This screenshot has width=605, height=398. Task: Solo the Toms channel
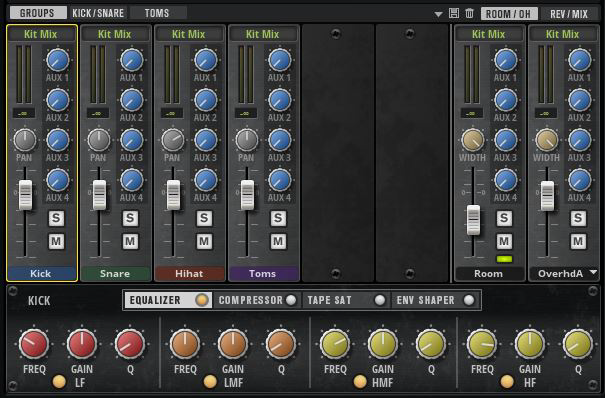278,218
